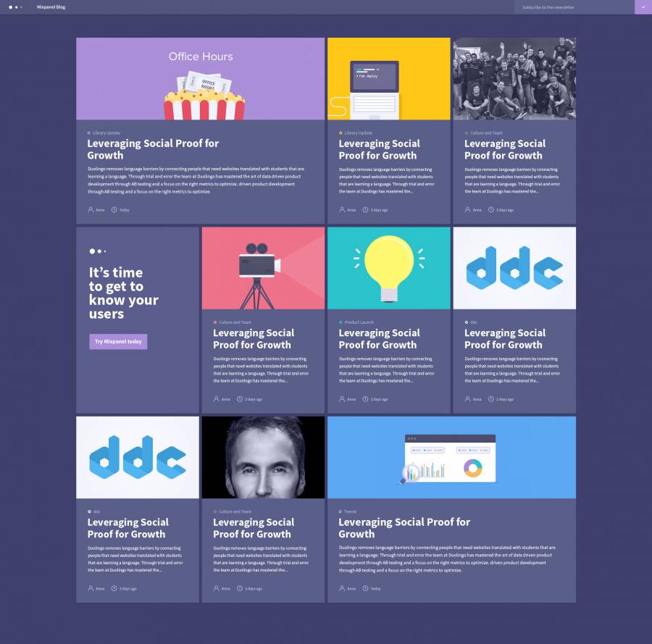Open the light bulb illustration card image
Image resolution: width=652 pixels, height=644 pixels.
(x=388, y=268)
